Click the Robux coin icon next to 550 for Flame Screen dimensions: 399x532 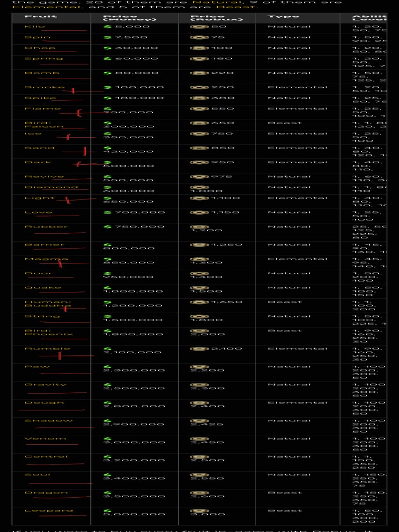(199, 109)
